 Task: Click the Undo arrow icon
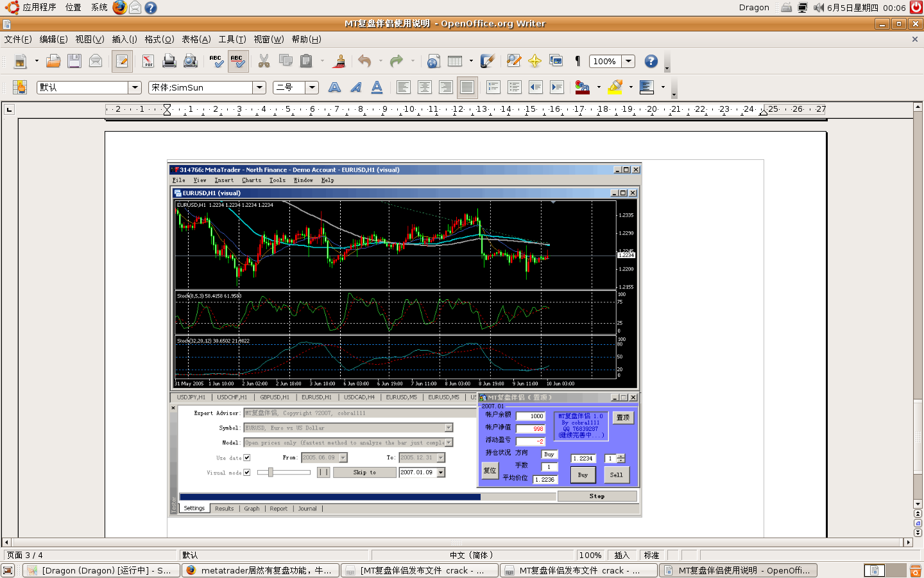point(364,61)
